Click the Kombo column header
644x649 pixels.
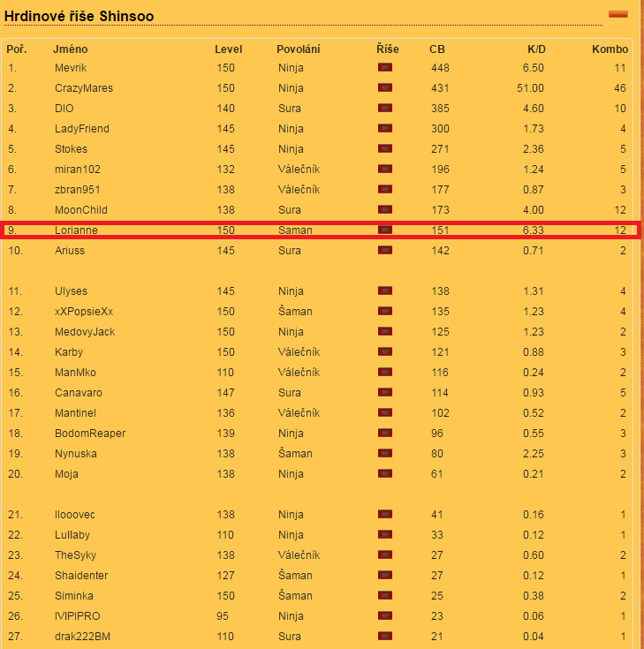pos(610,49)
